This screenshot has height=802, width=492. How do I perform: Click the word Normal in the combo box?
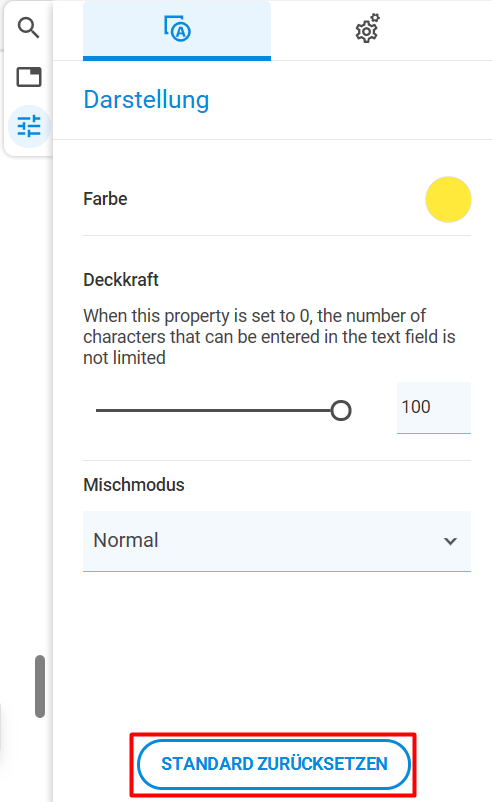point(126,540)
